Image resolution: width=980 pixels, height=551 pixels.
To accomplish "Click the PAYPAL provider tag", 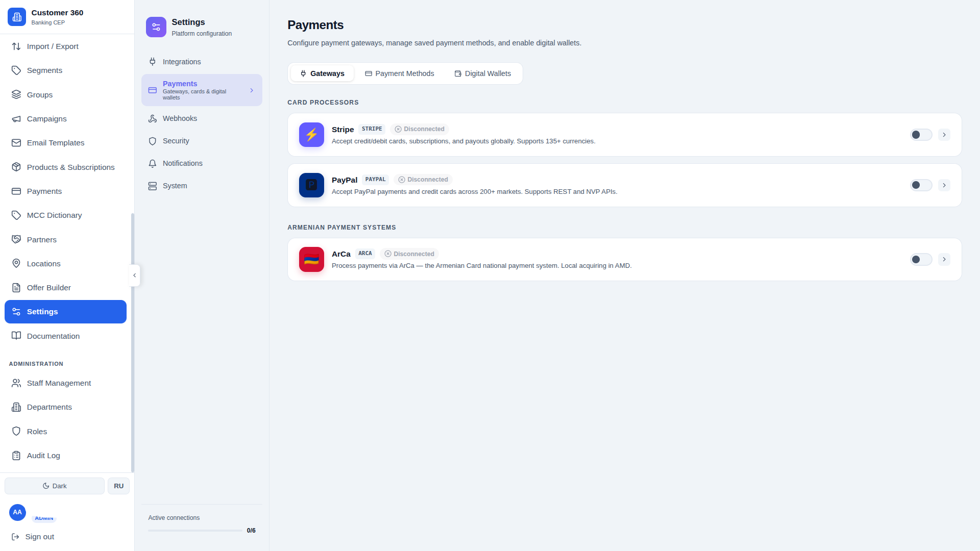I will [x=376, y=180].
